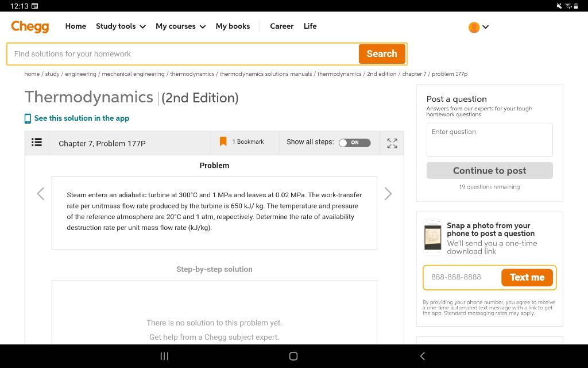
Task: Expand the Study tools dropdown
Action: (x=121, y=26)
